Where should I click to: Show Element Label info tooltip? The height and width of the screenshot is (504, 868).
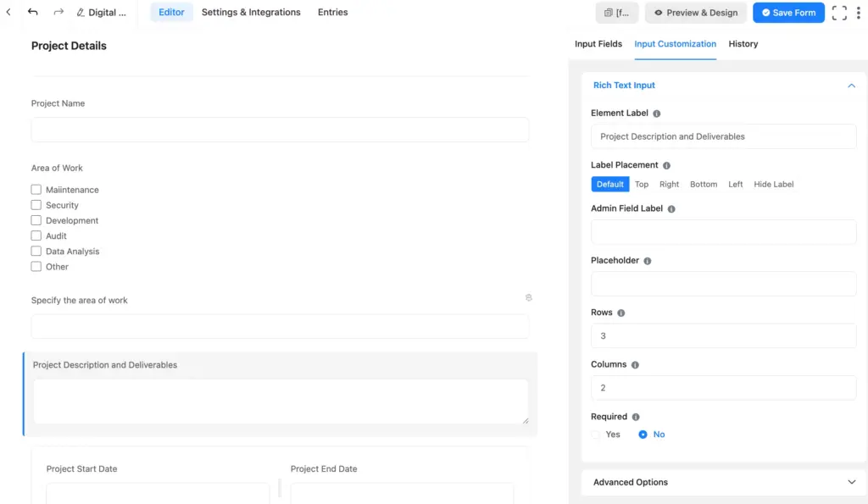(x=657, y=114)
